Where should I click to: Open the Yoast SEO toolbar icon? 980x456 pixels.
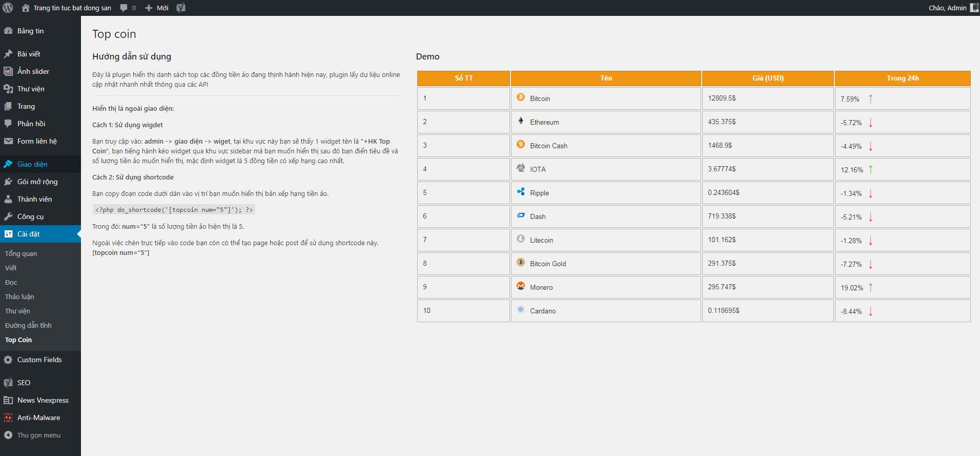[181, 8]
